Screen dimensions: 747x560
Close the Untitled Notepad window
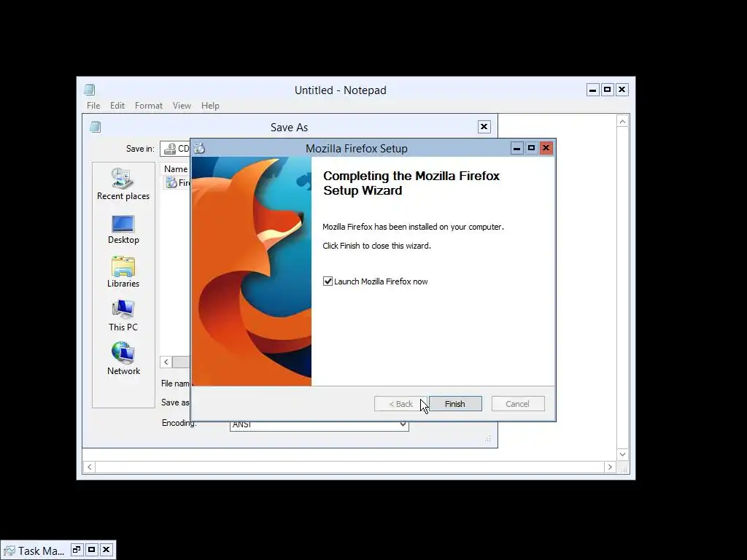622,90
